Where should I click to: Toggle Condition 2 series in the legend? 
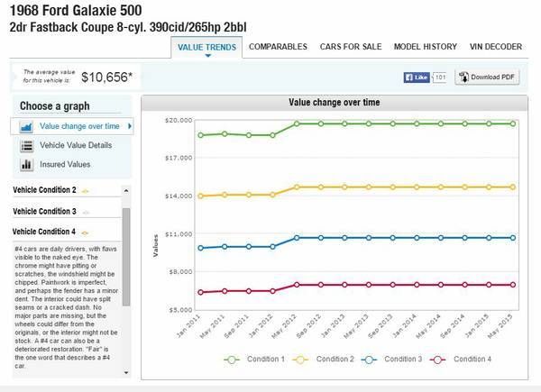click(x=323, y=360)
